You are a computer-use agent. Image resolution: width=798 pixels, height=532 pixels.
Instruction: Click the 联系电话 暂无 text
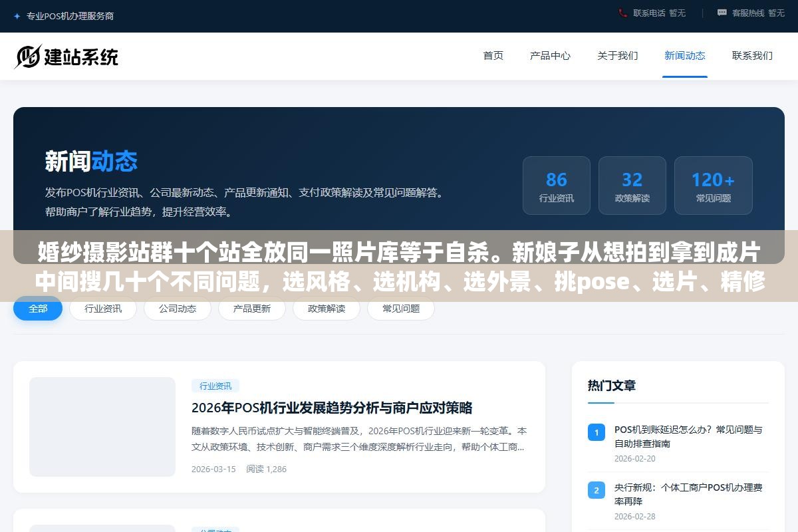tap(659, 13)
